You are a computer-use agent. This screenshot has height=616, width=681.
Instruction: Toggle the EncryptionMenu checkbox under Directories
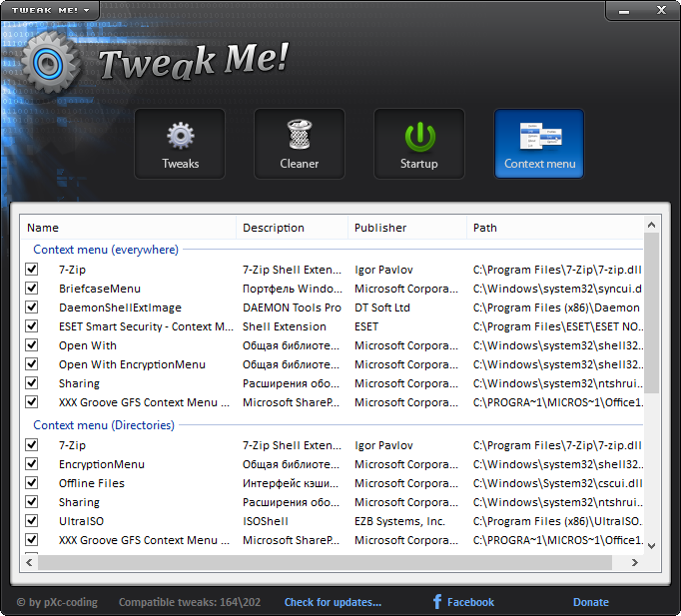pos(31,464)
